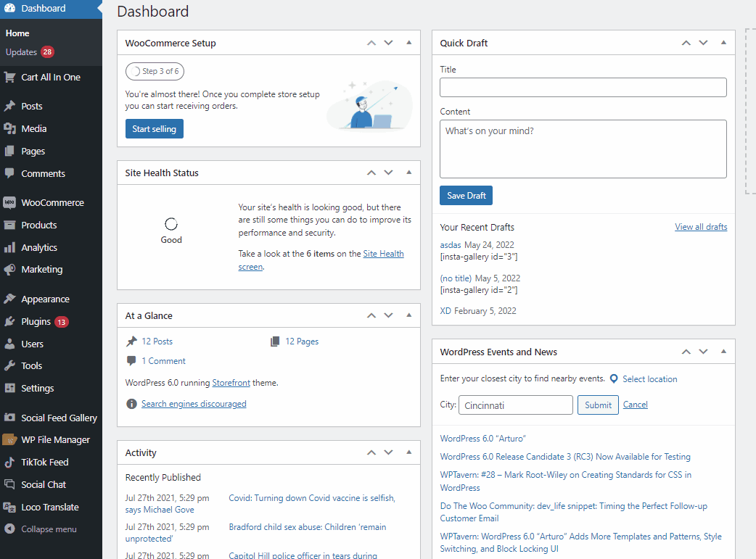
Task: Move Site Health Status widget down
Action: [389, 173]
